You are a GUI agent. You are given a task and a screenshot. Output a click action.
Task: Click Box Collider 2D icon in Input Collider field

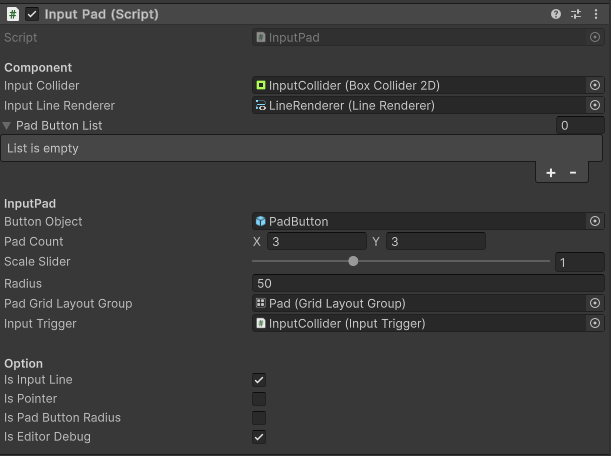(261, 85)
